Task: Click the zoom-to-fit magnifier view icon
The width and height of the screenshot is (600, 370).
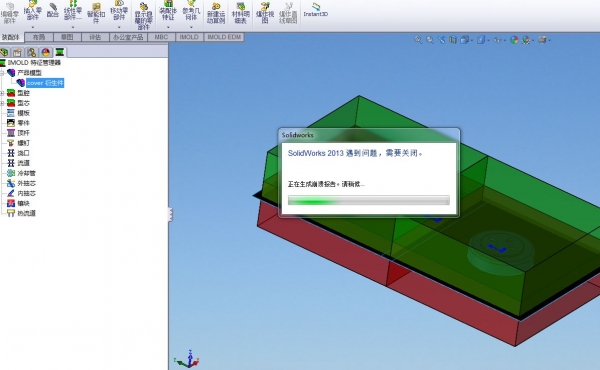Action: point(418,40)
